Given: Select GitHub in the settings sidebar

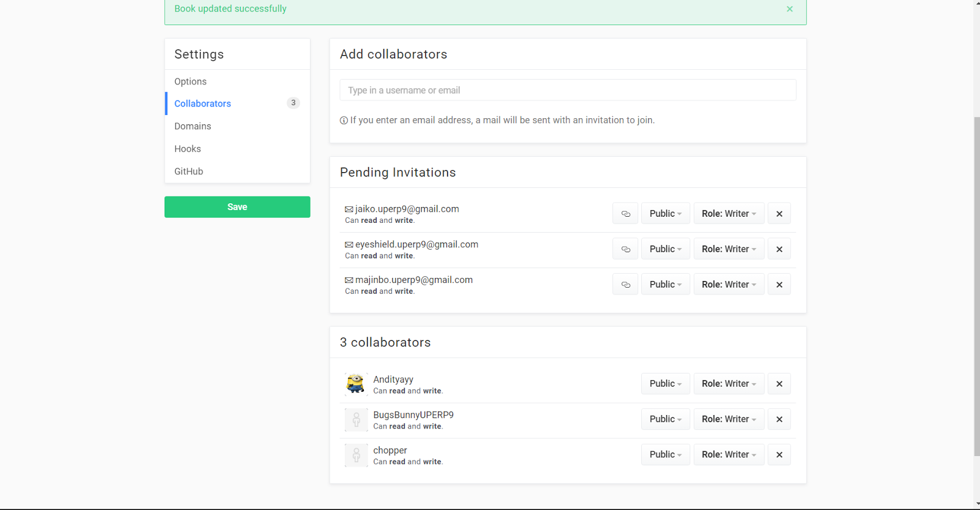Looking at the screenshot, I should pyautogui.click(x=189, y=171).
